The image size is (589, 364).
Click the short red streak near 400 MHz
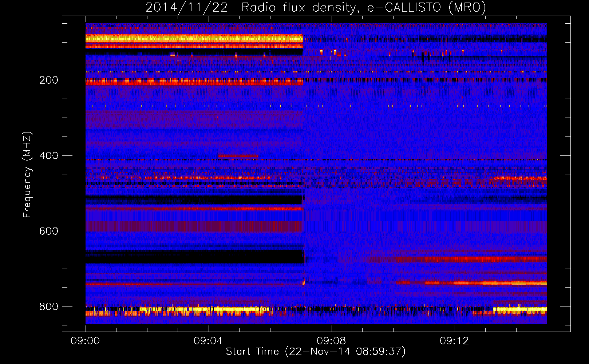tap(238, 156)
